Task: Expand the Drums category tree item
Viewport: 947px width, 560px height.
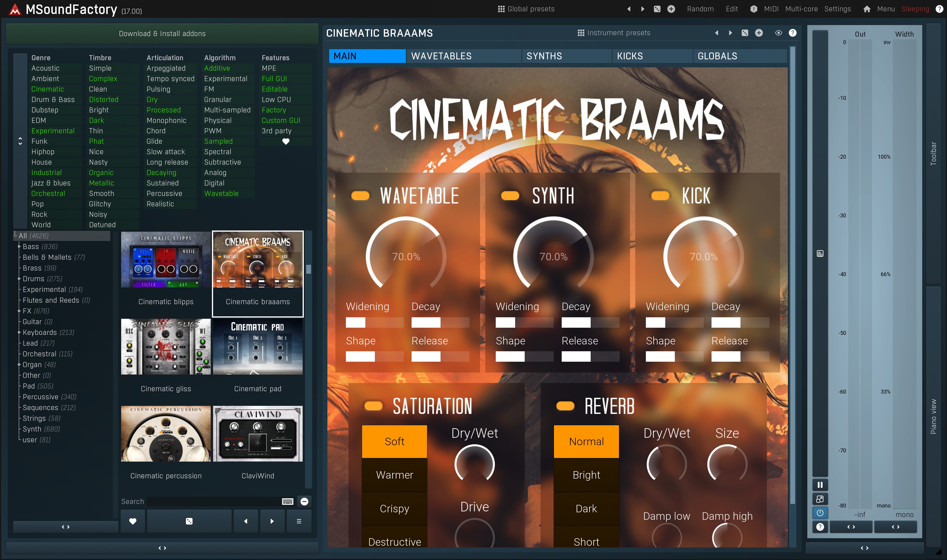Action: point(19,279)
